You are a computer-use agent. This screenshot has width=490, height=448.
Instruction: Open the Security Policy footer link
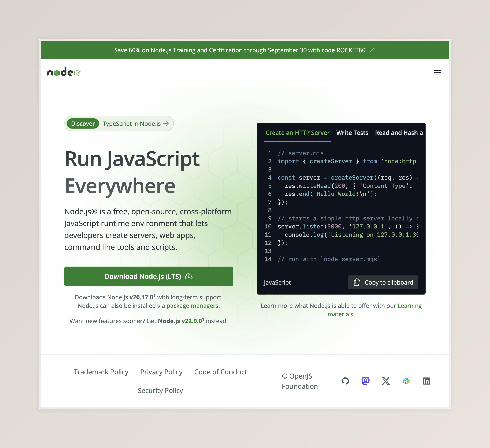click(x=160, y=390)
